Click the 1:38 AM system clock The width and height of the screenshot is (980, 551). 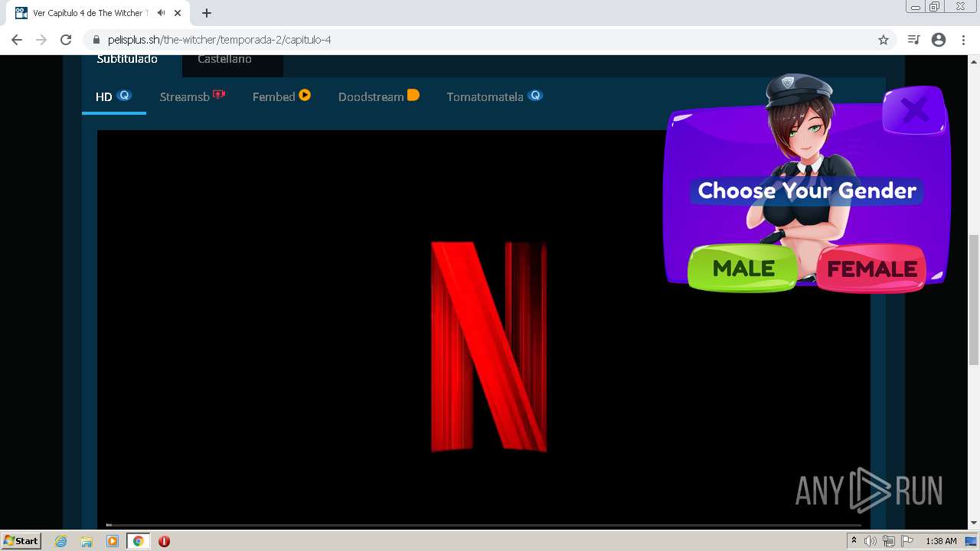pos(941,541)
